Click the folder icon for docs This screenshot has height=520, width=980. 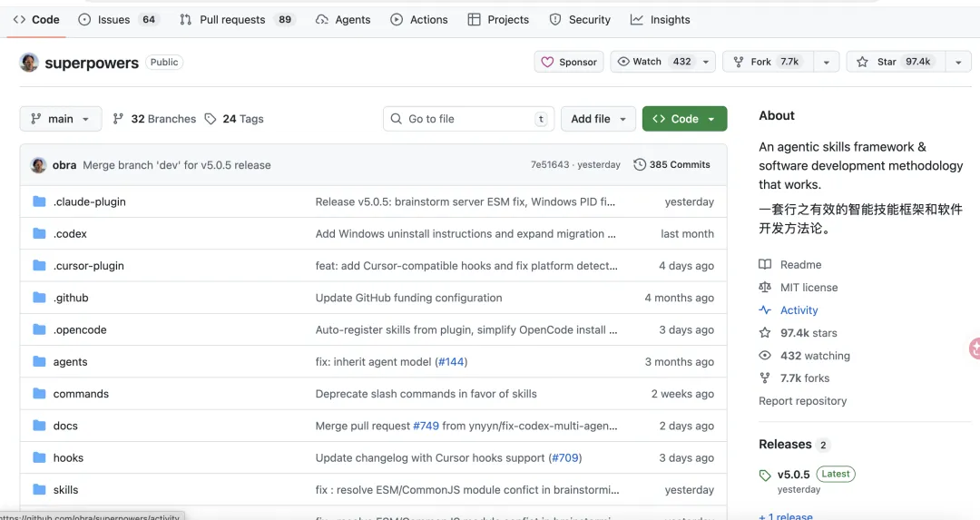39,425
